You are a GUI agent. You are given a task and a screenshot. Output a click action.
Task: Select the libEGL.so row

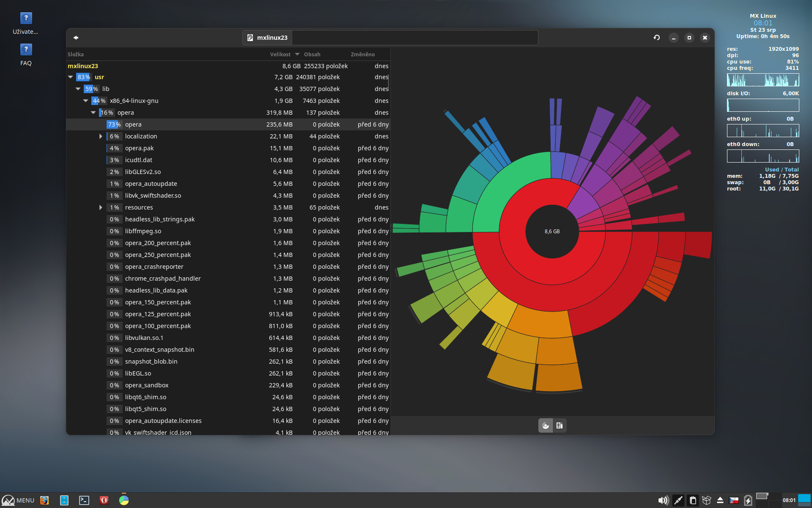(228, 373)
